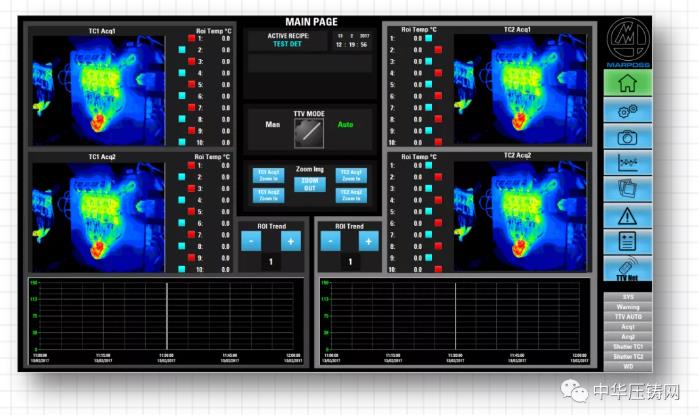This screenshot has height=415, width=699.
Task: Click the camera acquisition icon
Action: [628, 137]
